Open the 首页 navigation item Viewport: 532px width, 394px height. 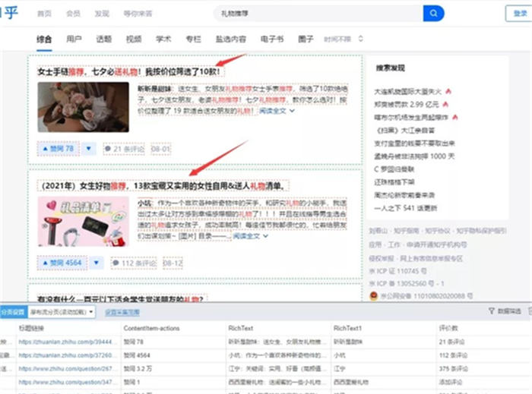pos(45,14)
